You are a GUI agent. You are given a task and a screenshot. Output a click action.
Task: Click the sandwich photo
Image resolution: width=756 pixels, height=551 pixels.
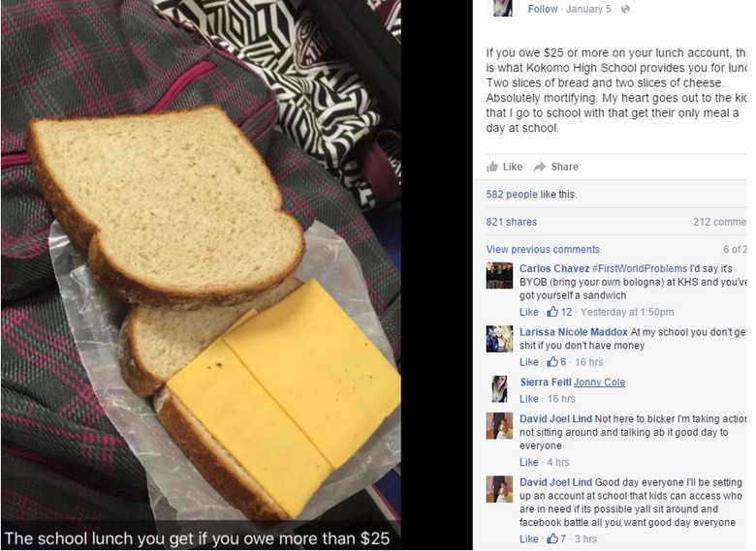tap(201, 275)
